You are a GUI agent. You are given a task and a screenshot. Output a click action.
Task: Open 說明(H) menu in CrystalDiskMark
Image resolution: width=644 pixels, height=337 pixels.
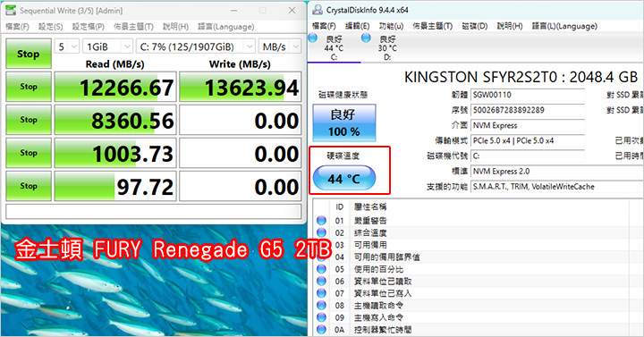coord(176,27)
